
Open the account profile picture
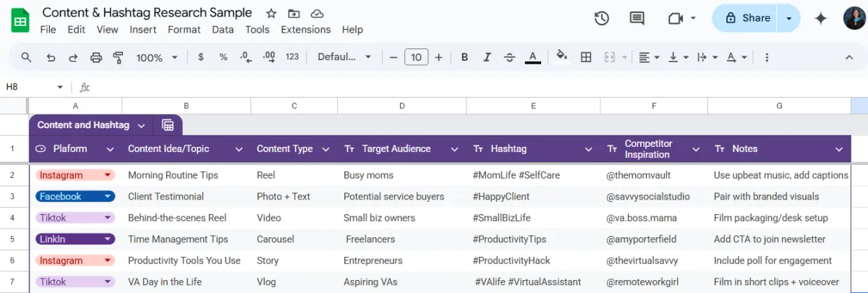click(854, 18)
